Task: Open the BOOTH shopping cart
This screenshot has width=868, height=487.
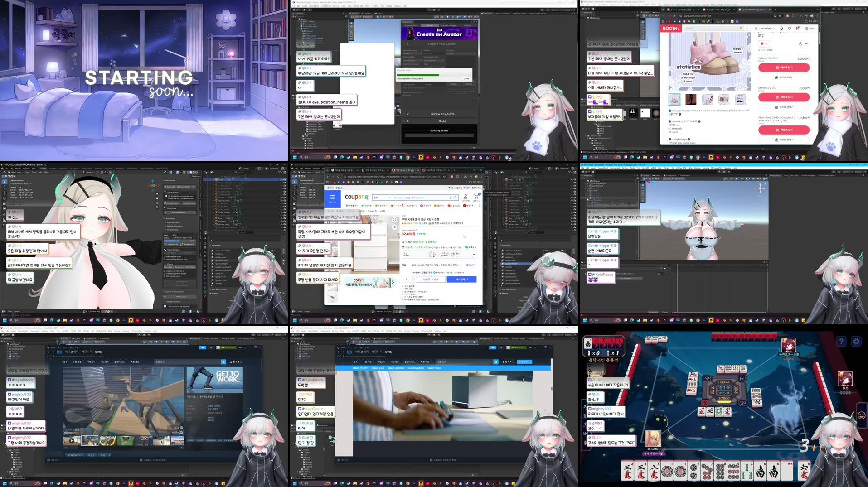Action: tap(797, 29)
